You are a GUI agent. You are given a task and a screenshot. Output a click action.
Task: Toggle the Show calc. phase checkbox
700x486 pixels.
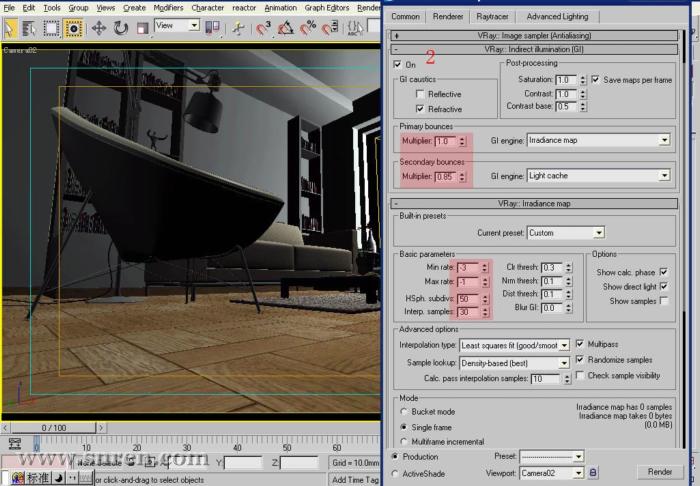tap(663, 272)
